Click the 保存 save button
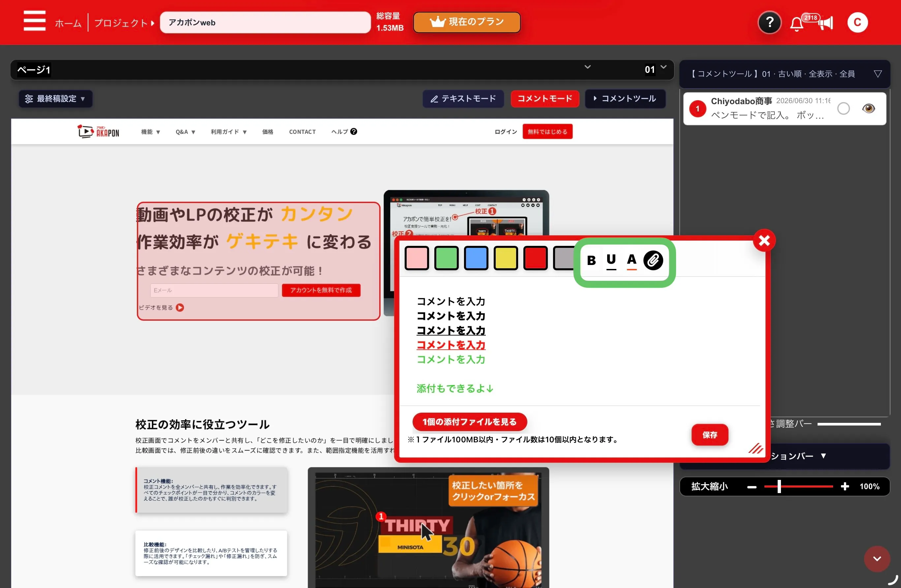The width and height of the screenshot is (901, 588). (x=709, y=435)
